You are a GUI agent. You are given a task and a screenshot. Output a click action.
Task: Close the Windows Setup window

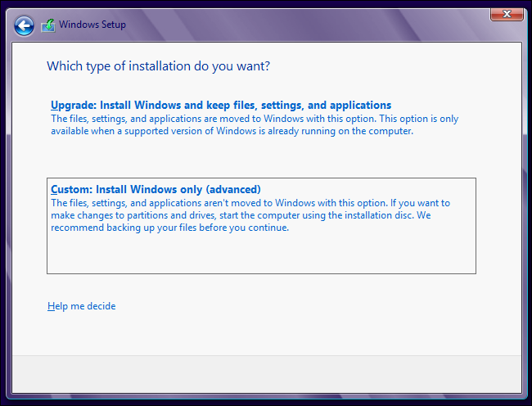507,14
